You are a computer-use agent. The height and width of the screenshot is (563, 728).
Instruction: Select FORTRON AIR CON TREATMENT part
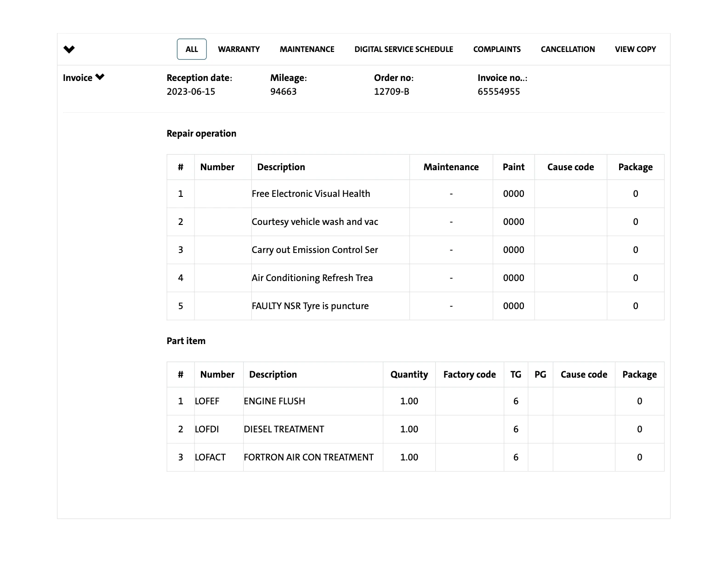pos(308,457)
